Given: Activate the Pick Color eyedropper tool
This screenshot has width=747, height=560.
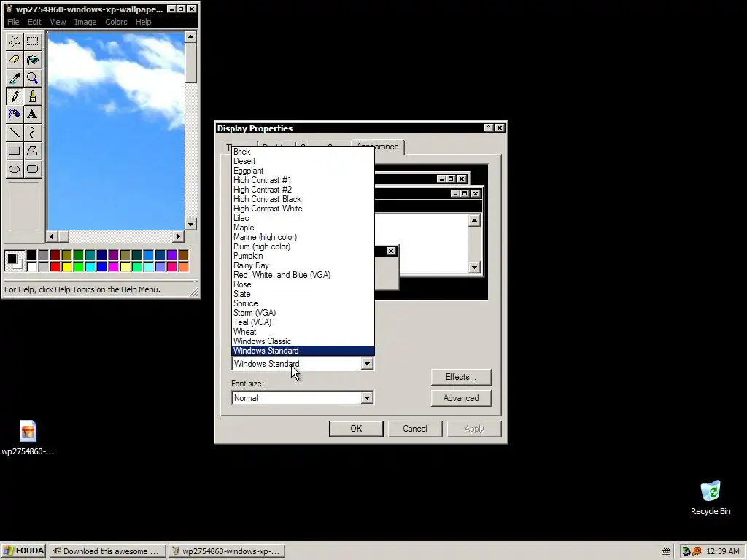Looking at the screenshot, I should coord(15,77).
